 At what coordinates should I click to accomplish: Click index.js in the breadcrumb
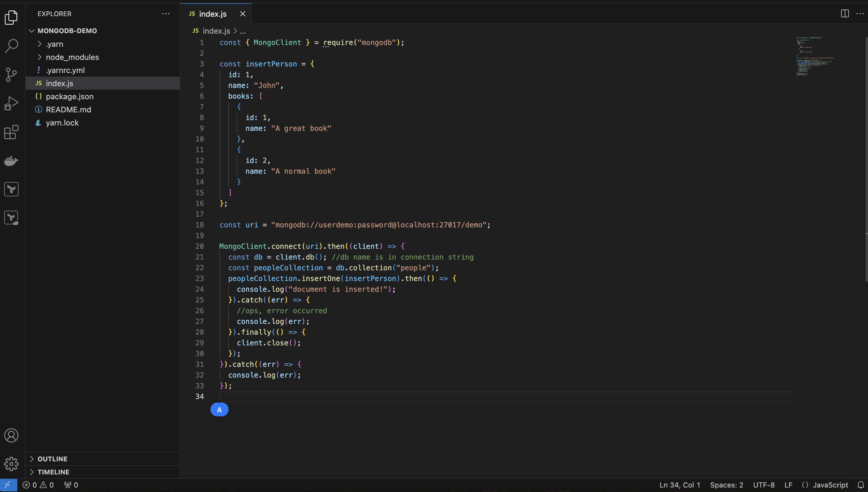tap(217, 31)
